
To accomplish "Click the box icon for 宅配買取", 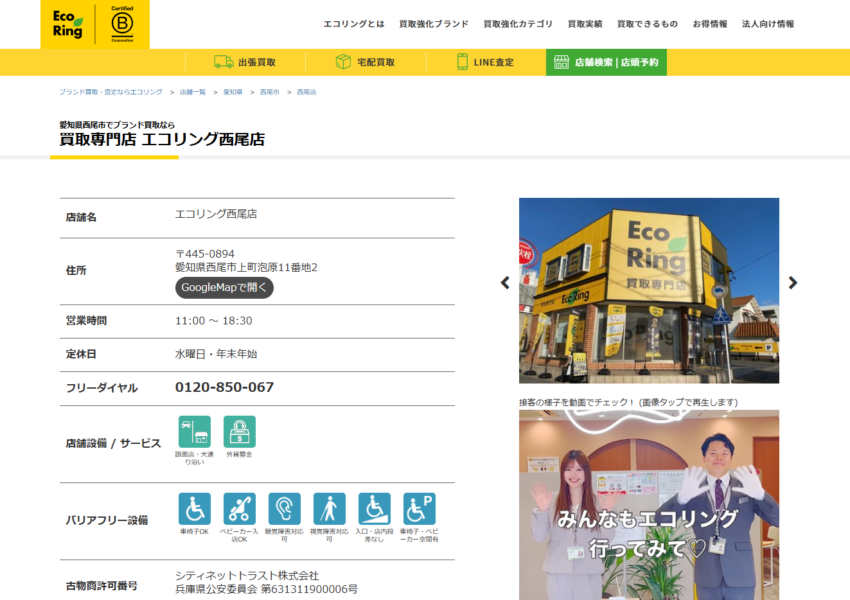I will pos(343,62).
